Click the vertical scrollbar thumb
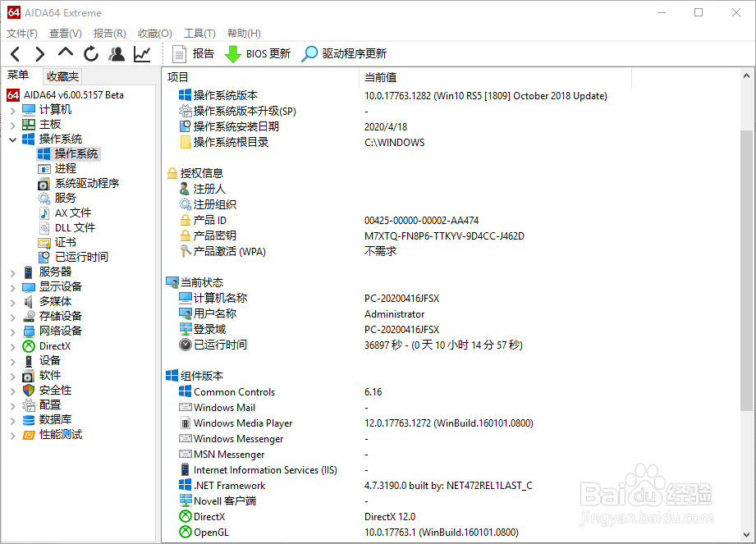This screenshot has width=756, height=544. click(746, 271)
